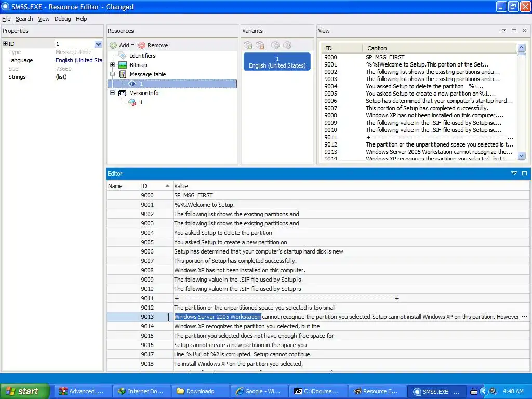
Task: Expand the Bitmap tree node
Action: 112,65
